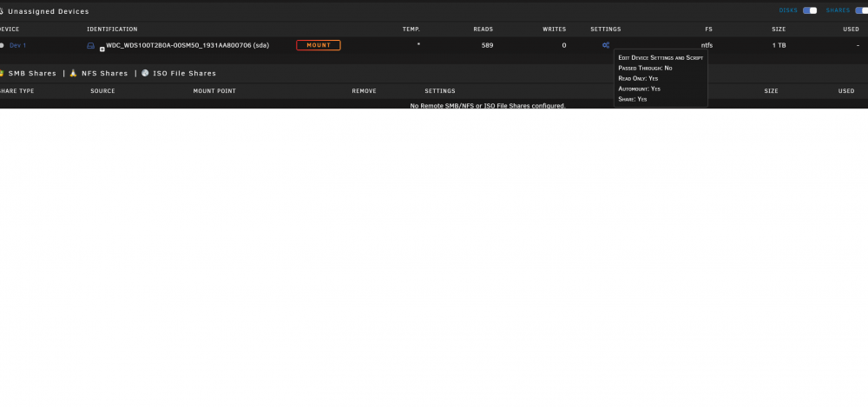Click the 'Passed Through: No' tooltip line

point(645,68)
